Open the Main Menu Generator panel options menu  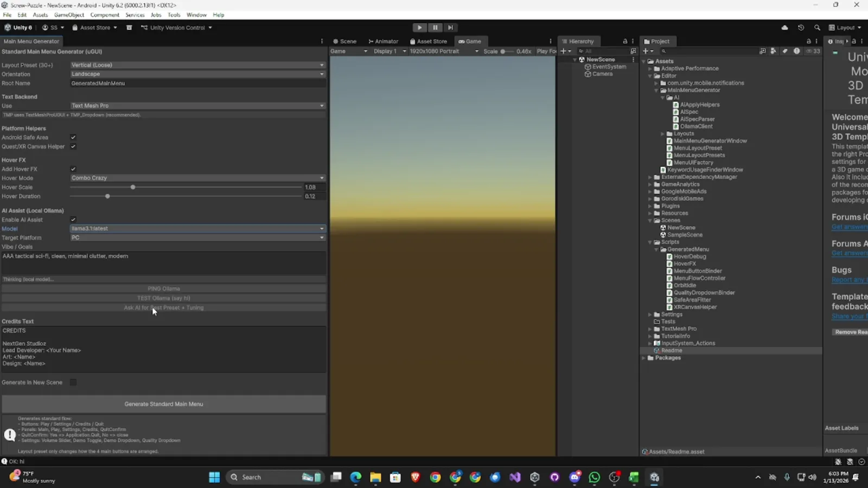coord(322,41)
